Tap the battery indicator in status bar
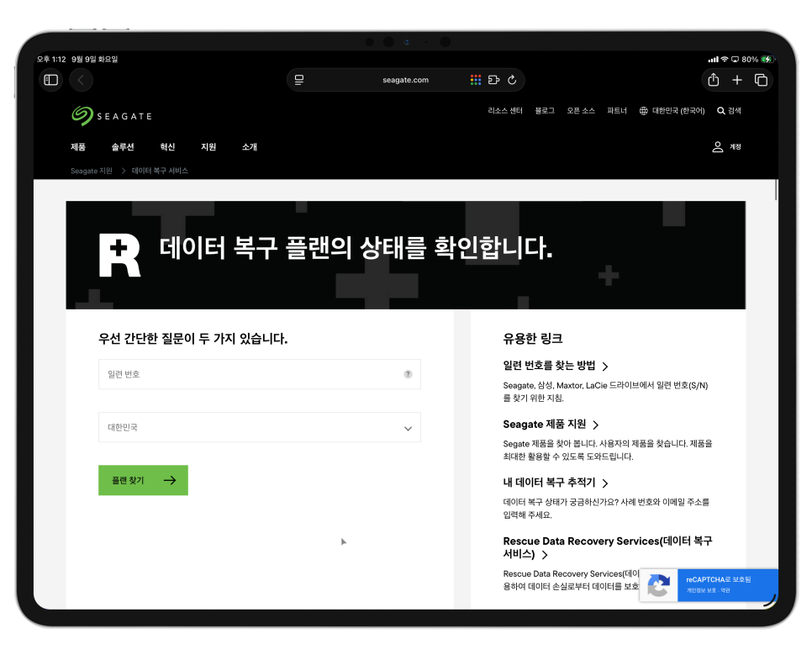812x660 pixels. pos(767,59)
